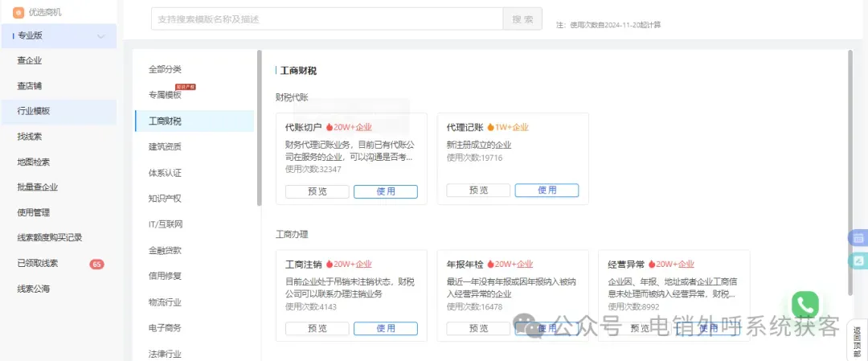The height and width of the screenshot is (361, 868).
Task: Click the 优选商机 logo icon
Action: click(18, 12)
